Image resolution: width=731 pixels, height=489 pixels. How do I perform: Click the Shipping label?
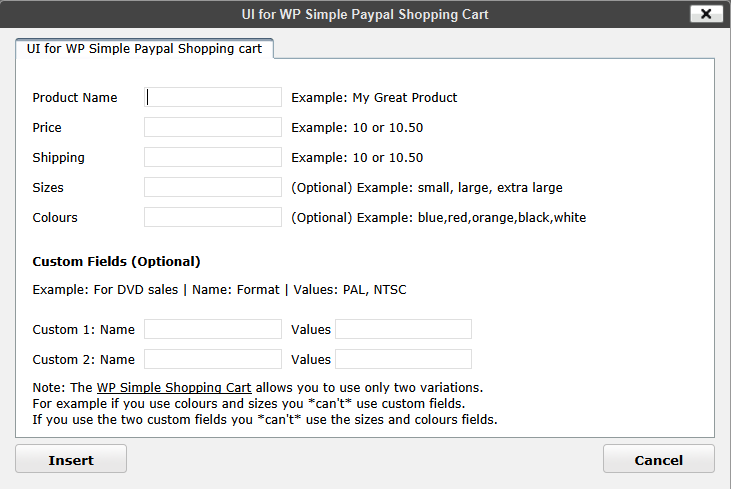pos(58,158)
